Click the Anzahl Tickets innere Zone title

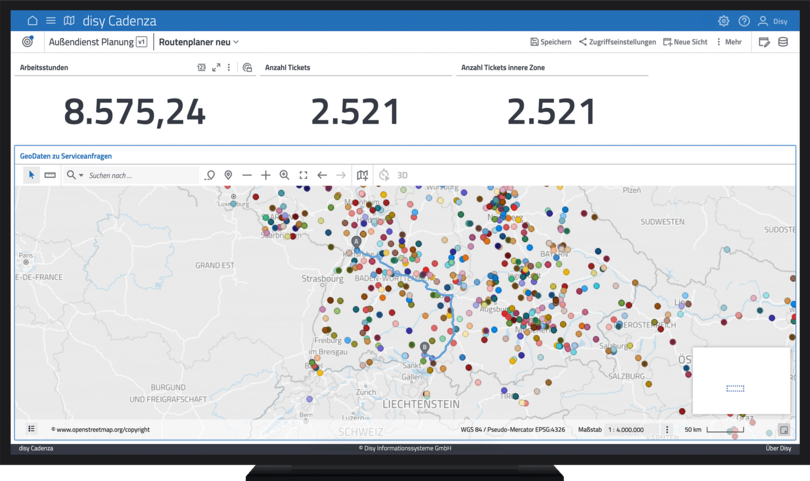(x=503, y=67)
